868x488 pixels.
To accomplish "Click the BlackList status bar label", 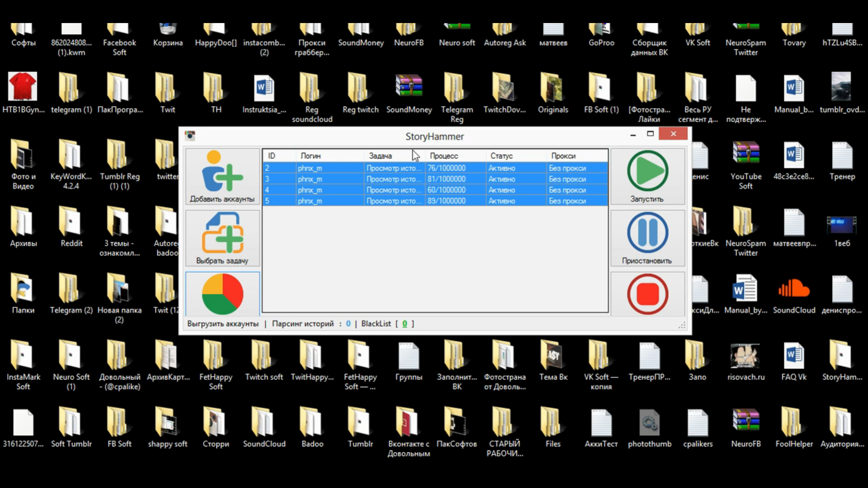I will (376, 324).
